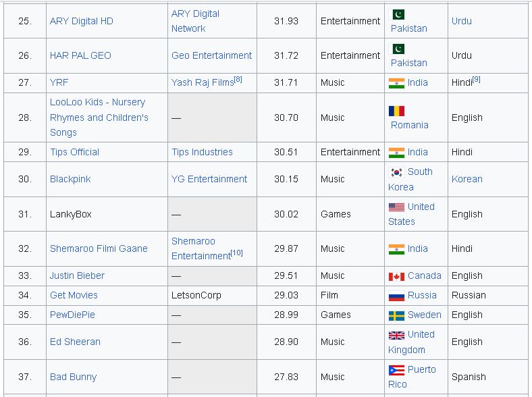Click the Pakistan flag icon beside ARY Digital HD
532x397 pixels.
pyautogui.click(x=398, y=14)
